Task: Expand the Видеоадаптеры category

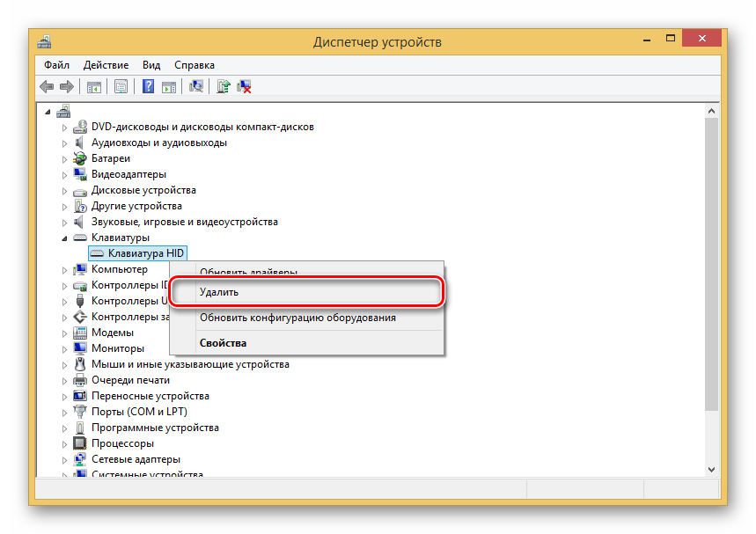Action: (x=64, y=174)
